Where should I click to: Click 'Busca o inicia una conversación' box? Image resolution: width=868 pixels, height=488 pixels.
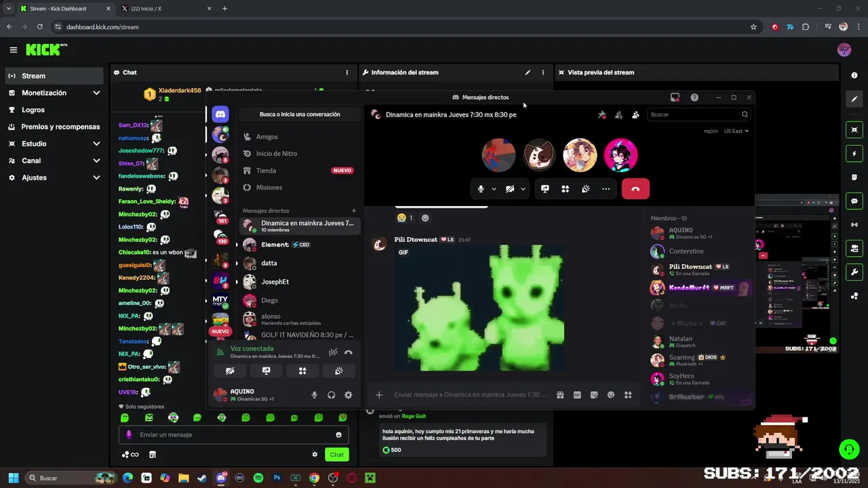point(300,115)
